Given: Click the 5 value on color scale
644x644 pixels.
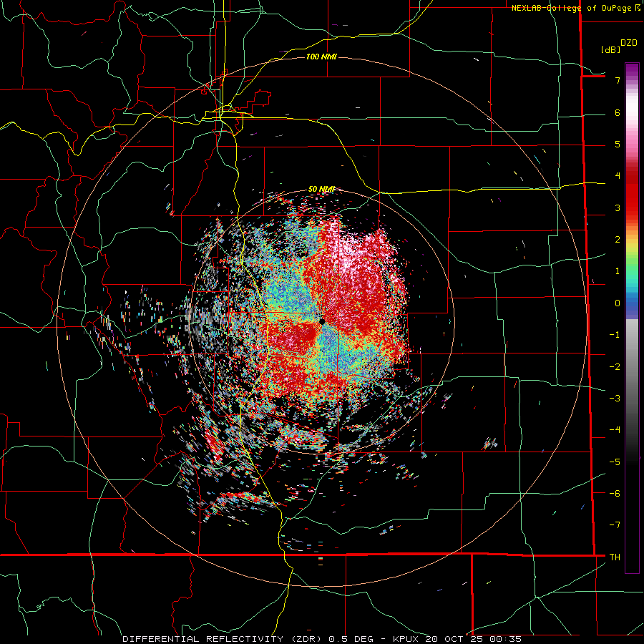Looking at the screenshot, I should [x=618, y=144].
